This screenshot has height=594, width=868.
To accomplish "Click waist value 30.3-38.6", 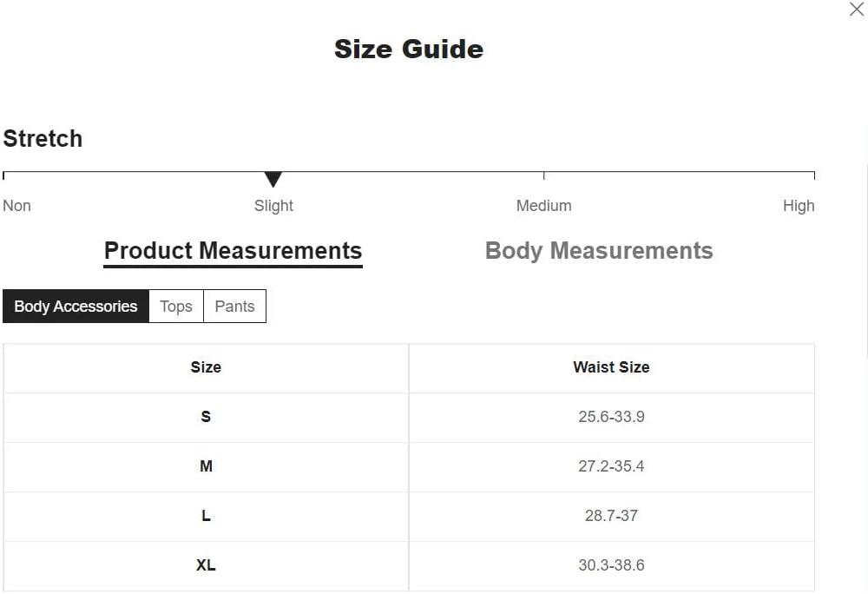I will click(x=611, y=565).
